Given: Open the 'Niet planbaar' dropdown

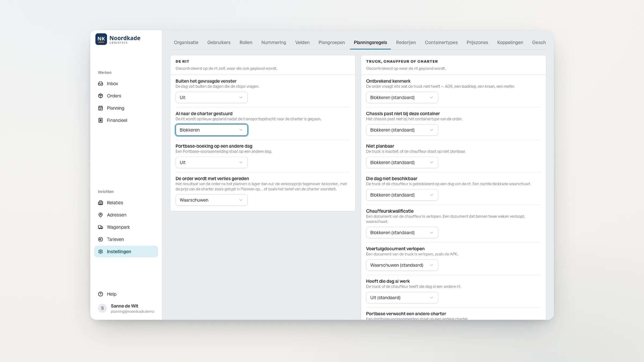Looking at the screenshot, I should point(402,162).
